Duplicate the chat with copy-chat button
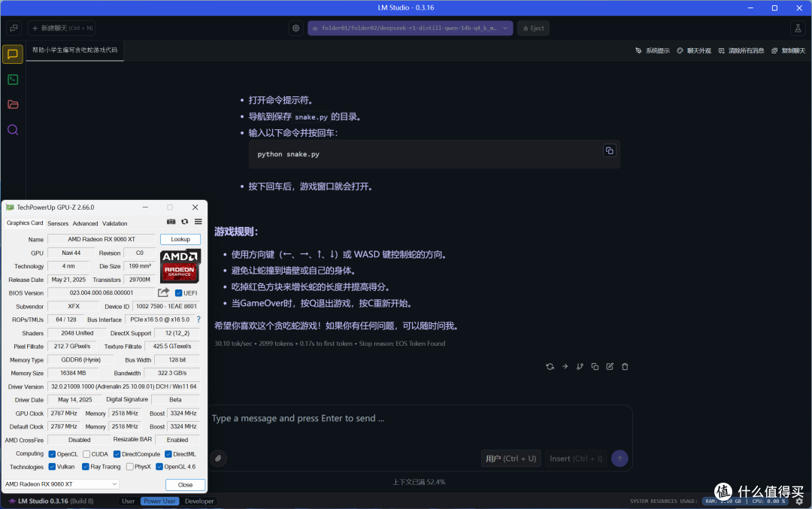812x509 pixels. (x=788, y=50)
